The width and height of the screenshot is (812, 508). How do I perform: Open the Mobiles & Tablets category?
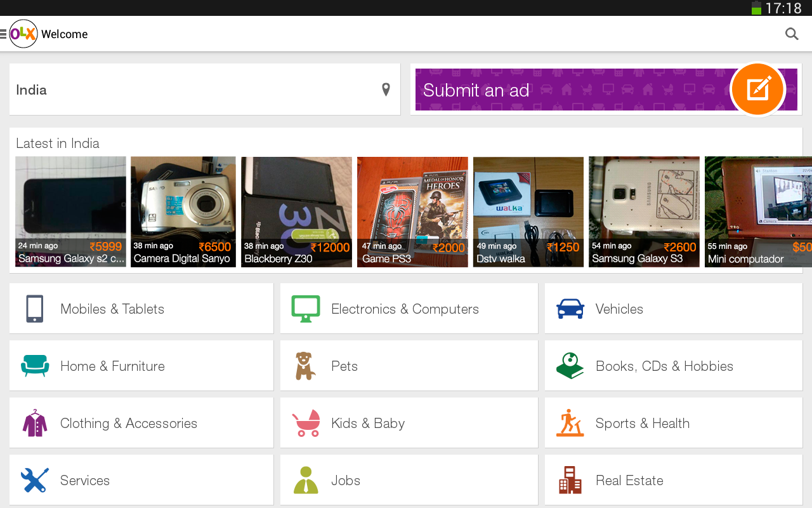point(141,309)
